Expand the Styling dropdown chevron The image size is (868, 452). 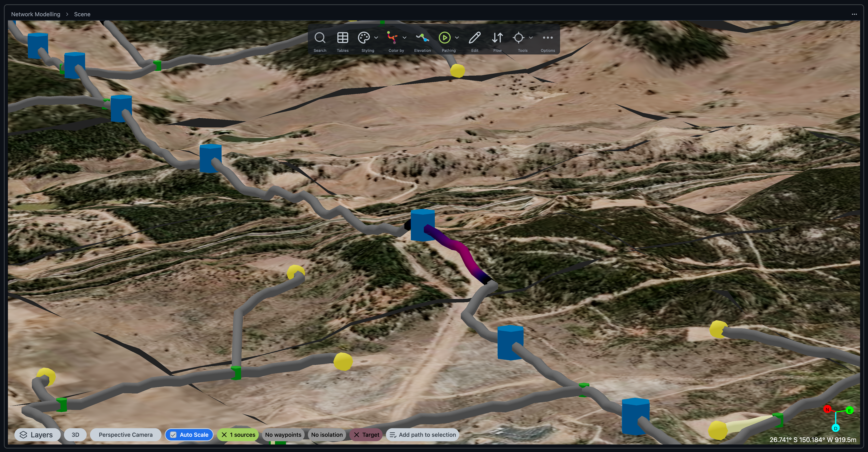(376, 38)
